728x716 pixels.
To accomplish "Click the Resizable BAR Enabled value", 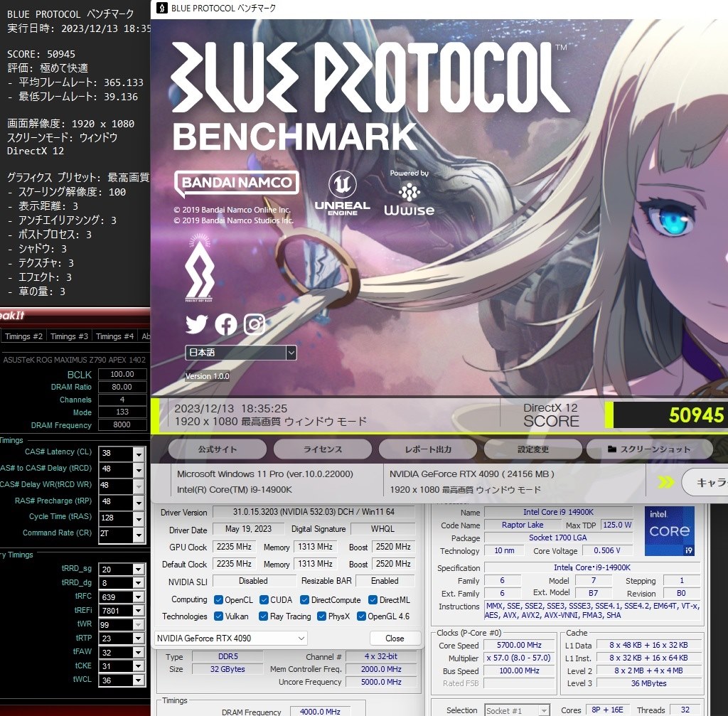I will pos(385,581).
